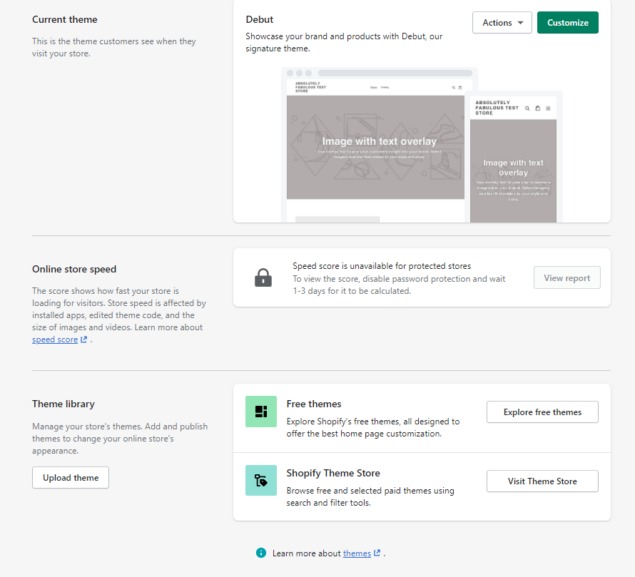Viewport: 635px width, 577px height.
Task: Click search icon in mobile theme preview
Action: (x=527, y=108)
